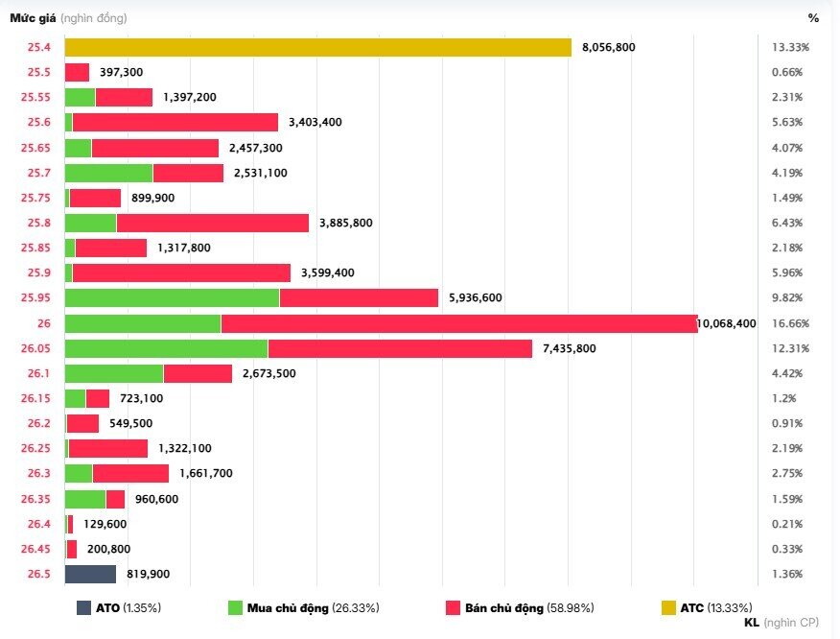Toggle the Mua chủ động legend label
The height and width of the screenshot is (639, 840).
pyautogui.click(x=289, y=607)
